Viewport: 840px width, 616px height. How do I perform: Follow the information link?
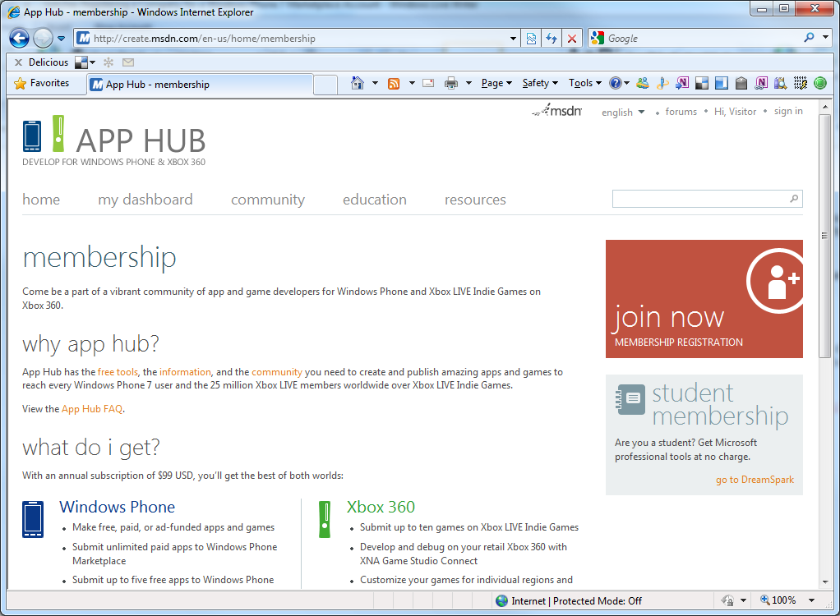point(186,372)
